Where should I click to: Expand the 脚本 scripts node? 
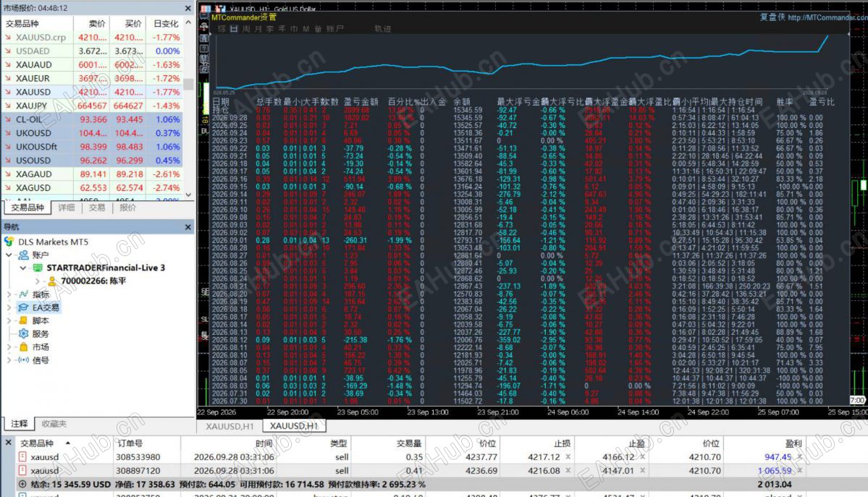pyautogui.click(x=9, y=321)
